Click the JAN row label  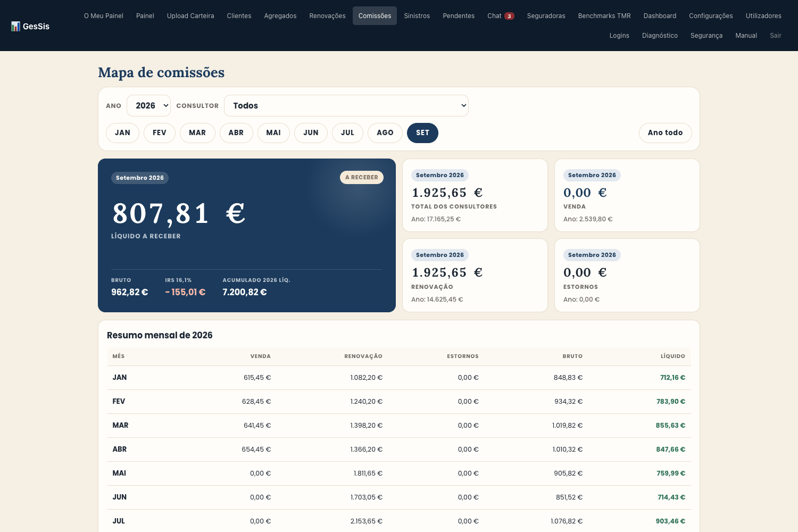(x=120, y=377)
